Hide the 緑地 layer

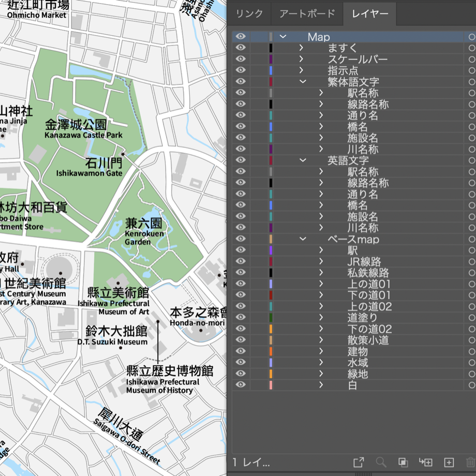241,374
